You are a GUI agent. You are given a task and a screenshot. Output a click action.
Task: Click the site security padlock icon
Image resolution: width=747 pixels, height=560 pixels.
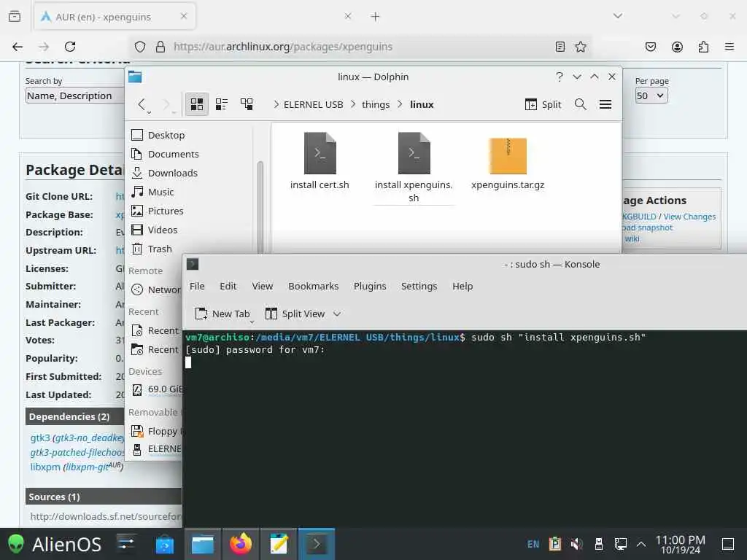click(160, 47)
